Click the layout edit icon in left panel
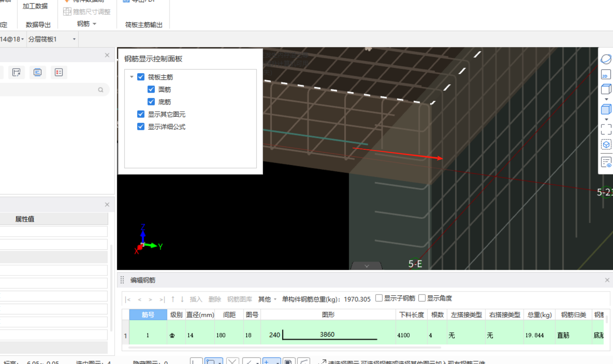This screenshot has width=613, height=364. click(16, 72)
